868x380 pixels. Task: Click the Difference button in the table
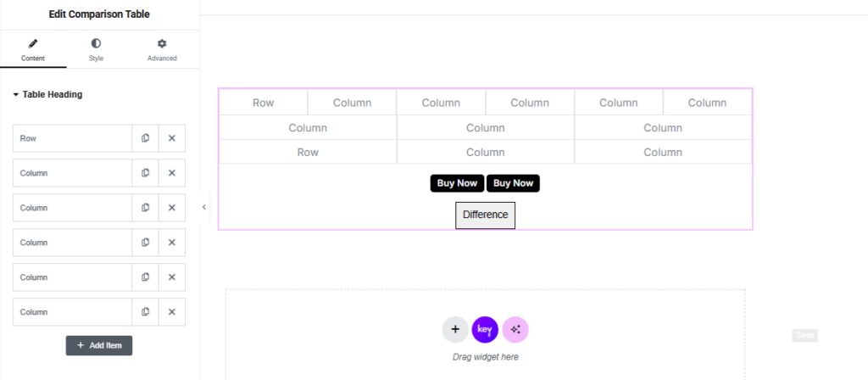[x=486, y=215]
